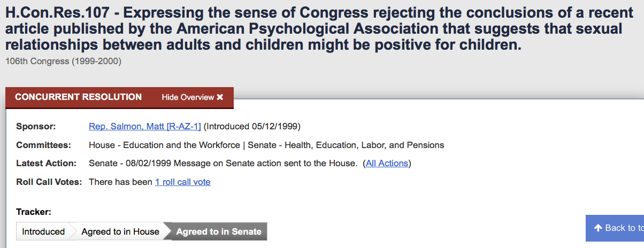Select the Concurrent Resolution tab
Screen dimensions: 644x248
pyautogui.click(x=78, y=97)
